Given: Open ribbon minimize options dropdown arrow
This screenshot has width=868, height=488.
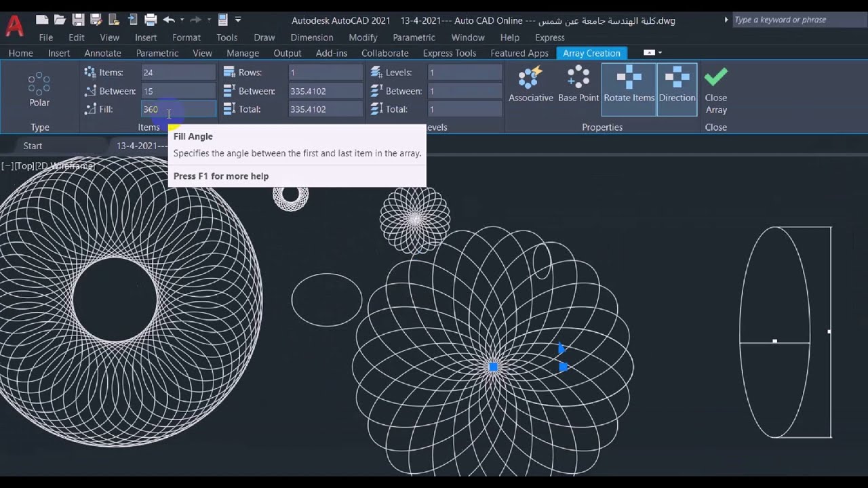Looking at the screenshot, I should (660, 53).
